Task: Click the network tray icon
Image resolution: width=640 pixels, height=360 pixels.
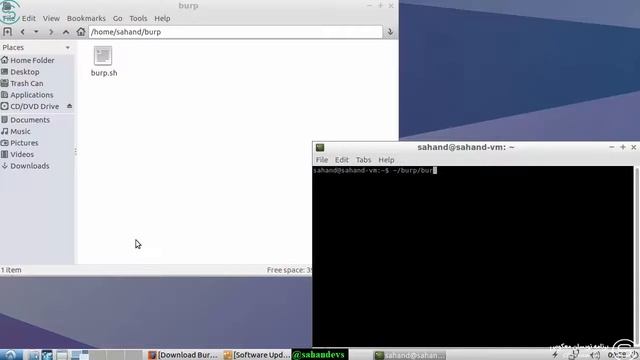Action: [574, 355]
